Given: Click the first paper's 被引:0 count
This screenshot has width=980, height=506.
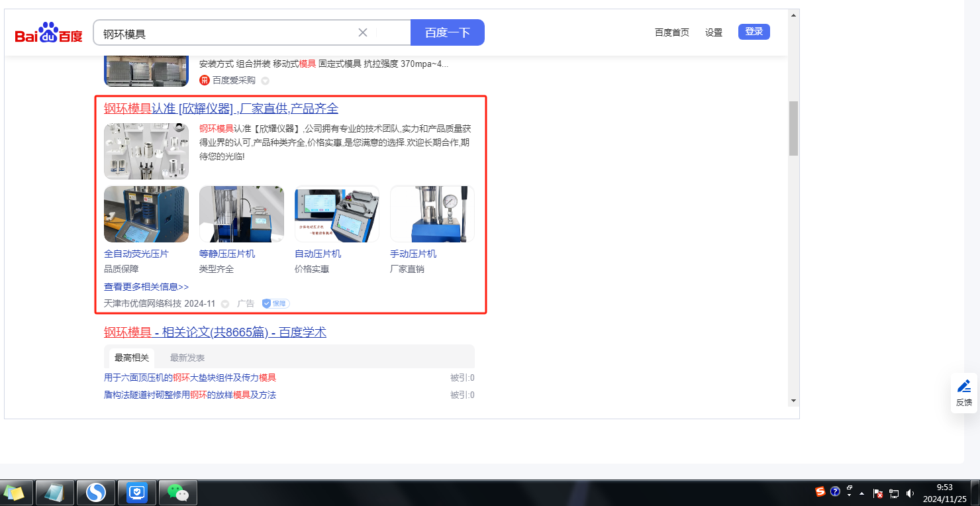Looking at the screenshot, I should pos(462,378).
